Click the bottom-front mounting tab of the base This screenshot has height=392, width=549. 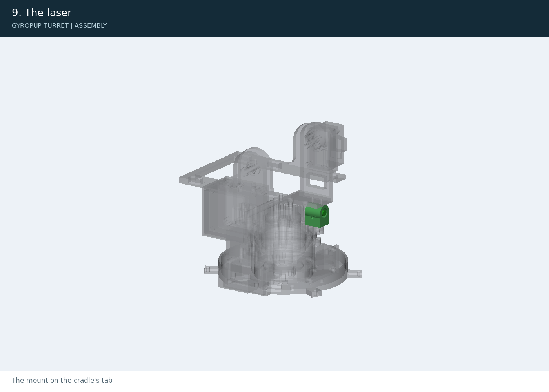(x=316, y=293)
